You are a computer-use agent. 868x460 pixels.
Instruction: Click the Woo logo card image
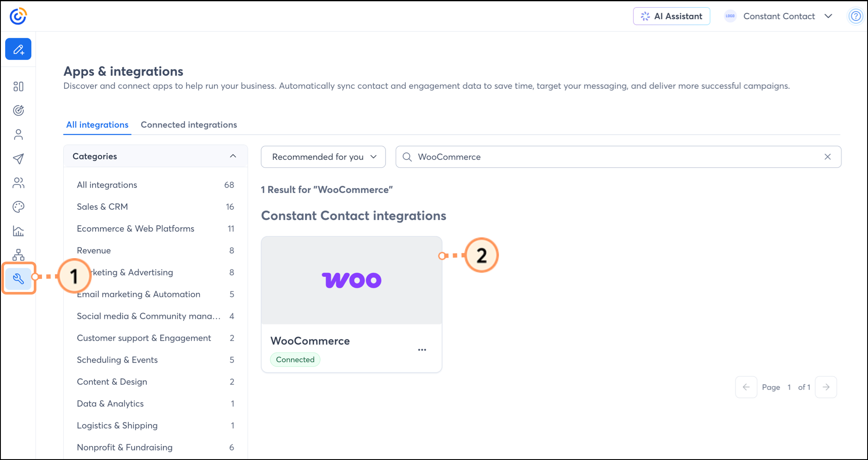352,280
